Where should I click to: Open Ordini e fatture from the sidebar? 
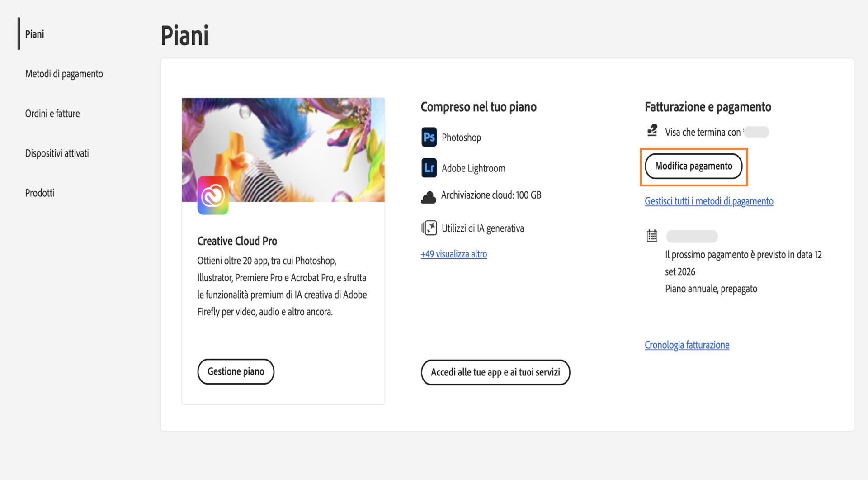[52, 113]
